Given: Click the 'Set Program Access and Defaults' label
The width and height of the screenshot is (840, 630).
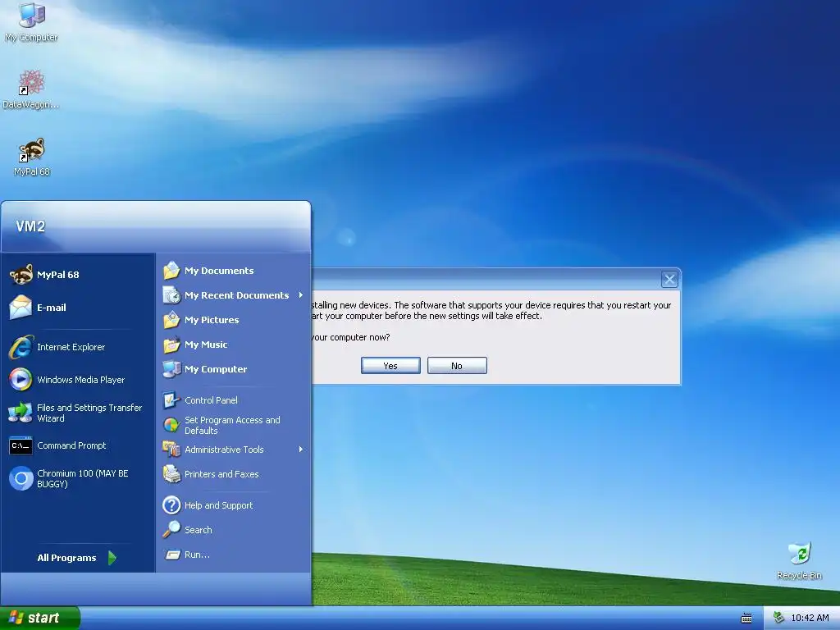Looking at the screenshot, I should coord(232,426).
